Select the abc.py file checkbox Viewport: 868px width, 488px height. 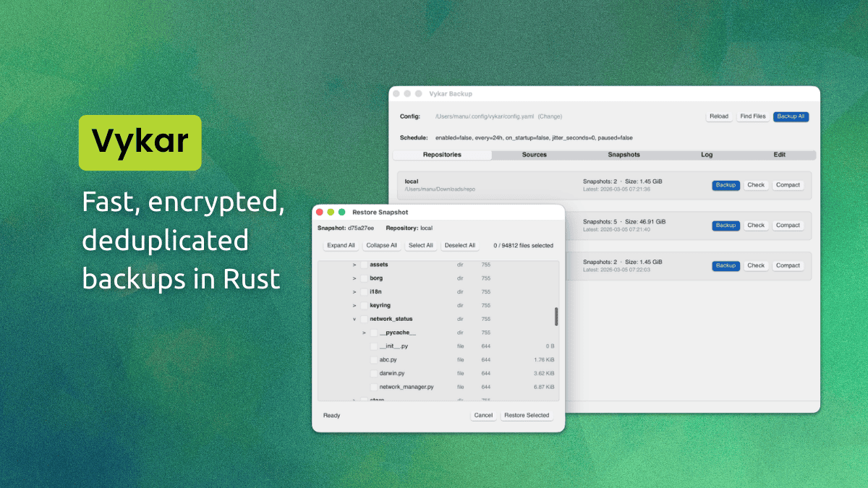(373, 359)
